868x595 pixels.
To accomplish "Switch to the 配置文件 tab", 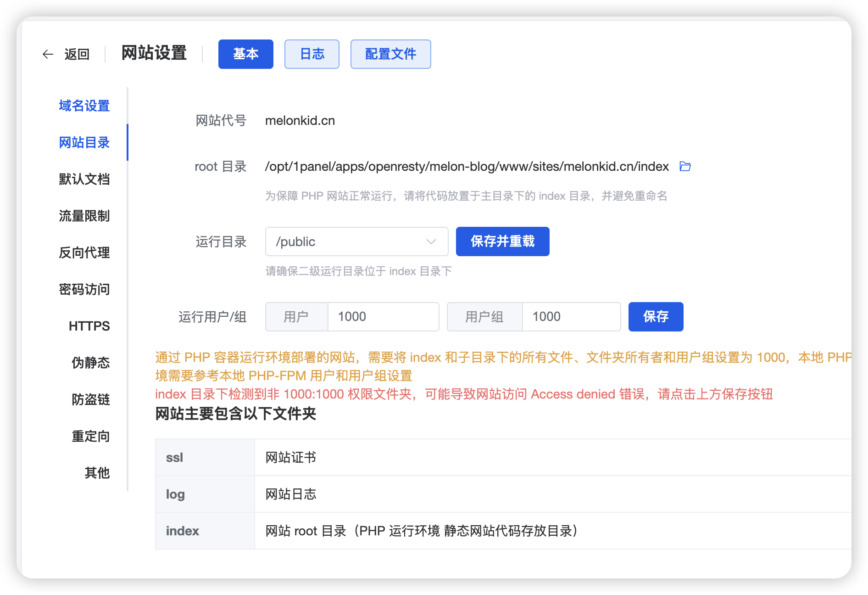I will [390, 54].
